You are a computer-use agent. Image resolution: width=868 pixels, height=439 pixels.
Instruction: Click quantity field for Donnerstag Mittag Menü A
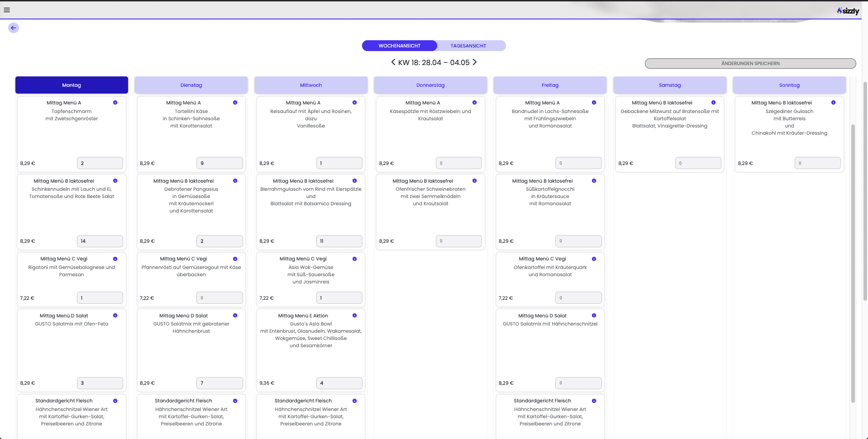pos(459,163)
